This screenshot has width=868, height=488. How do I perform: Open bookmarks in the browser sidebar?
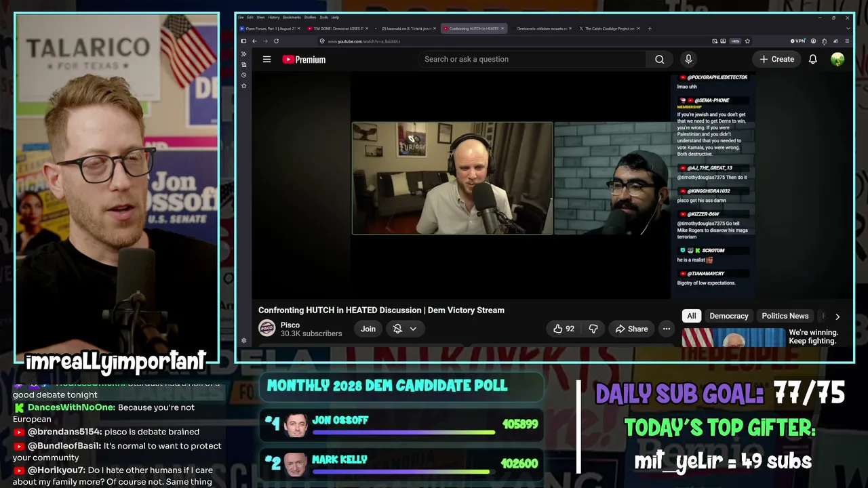[x=244, y=86]
